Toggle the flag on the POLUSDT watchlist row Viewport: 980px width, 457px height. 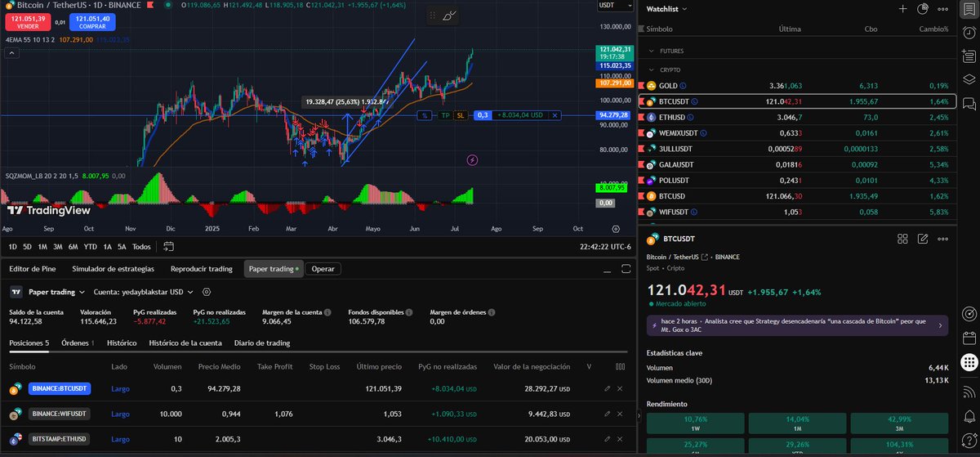pos(641,180)
